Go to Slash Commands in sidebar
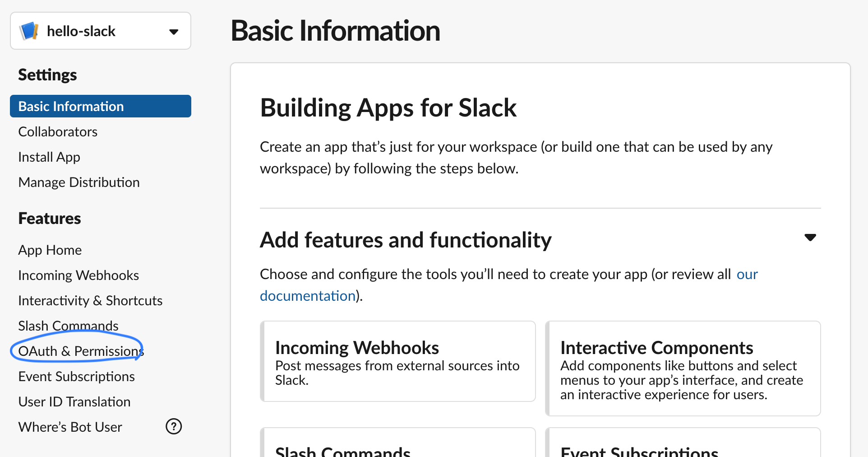Screen dimensions: 868x457 tap(68, 326)
